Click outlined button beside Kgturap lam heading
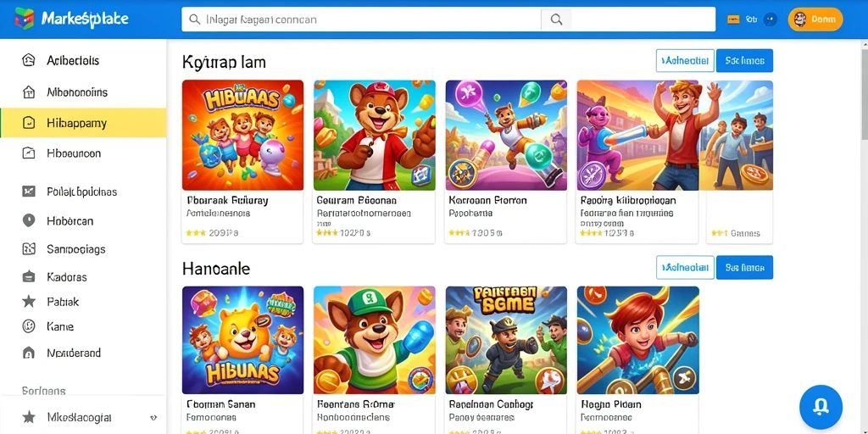 pos(685,61)
